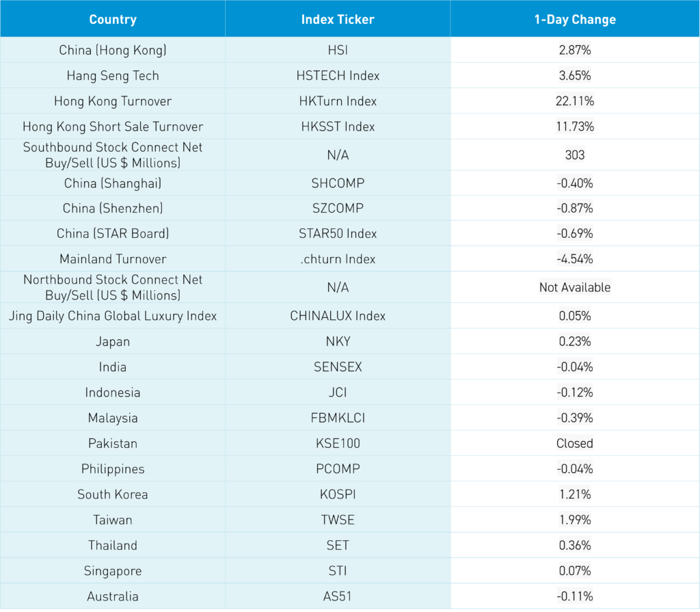Click the Japan country cell
The height and width of the screenshot is (612, 700).
click(x=113, y=341)
